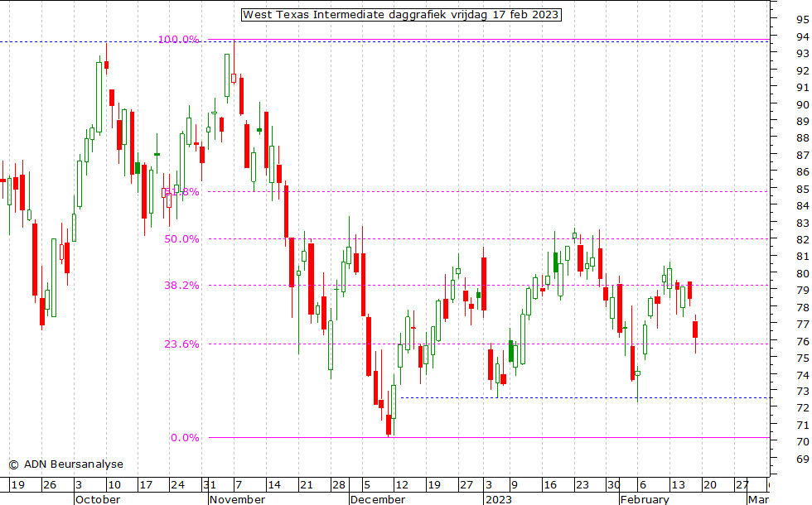Click the Mar label at the axis end
This screenshot has width=812, height=505.
coord(757,499)
